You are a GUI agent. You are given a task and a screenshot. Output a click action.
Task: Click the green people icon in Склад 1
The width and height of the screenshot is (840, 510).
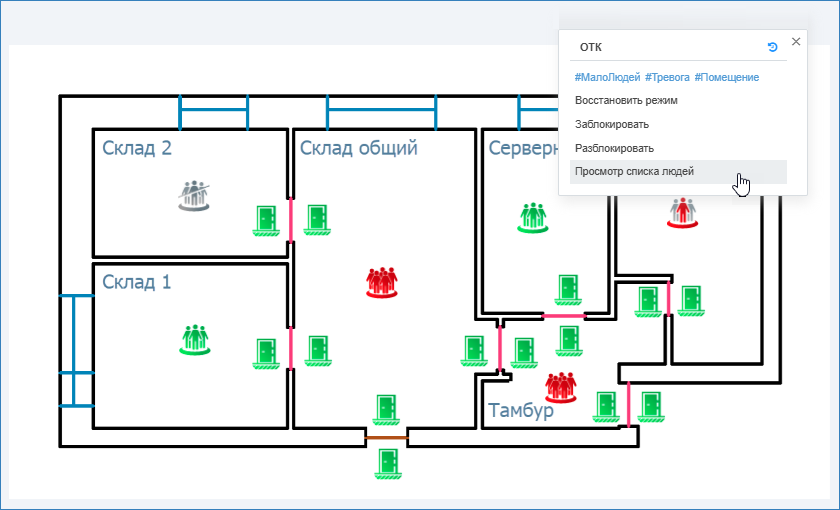[x=196, y=339]
